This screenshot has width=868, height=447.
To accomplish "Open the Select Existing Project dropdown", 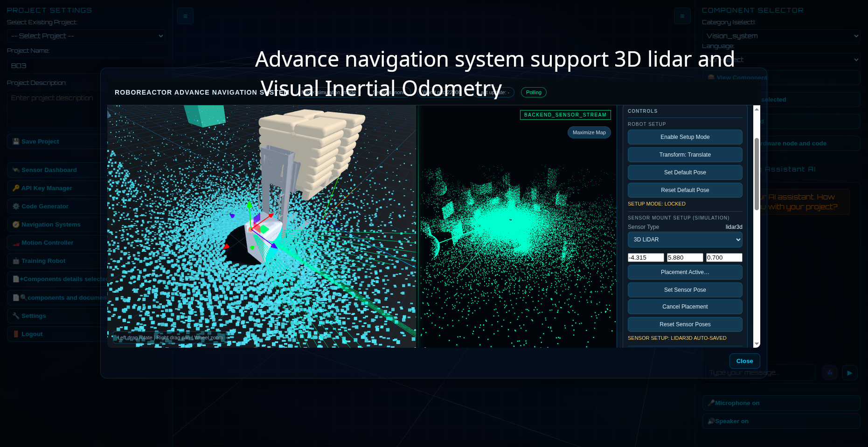I will point(86,36).
